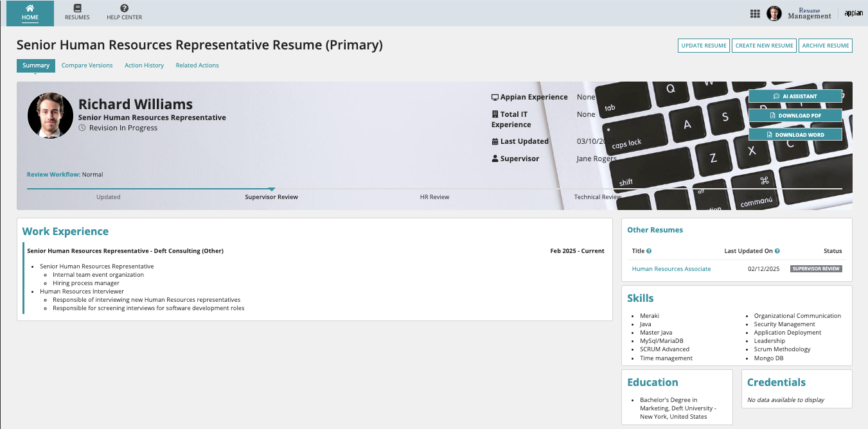Click the Organizational Communication skill
The height and width of the screenshot is (429, 868).
coord(797,316)
